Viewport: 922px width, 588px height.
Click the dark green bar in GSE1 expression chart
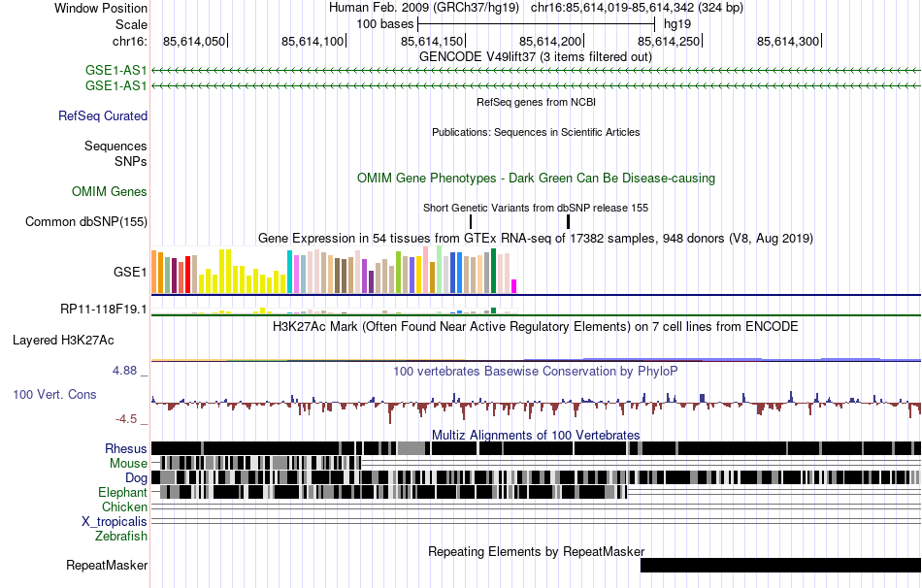coord(493,271)
